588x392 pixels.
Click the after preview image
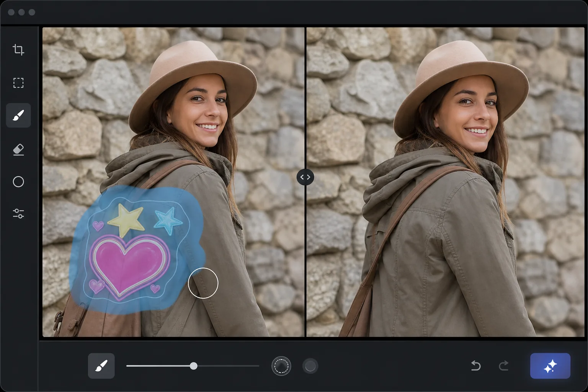pos(445,182)
